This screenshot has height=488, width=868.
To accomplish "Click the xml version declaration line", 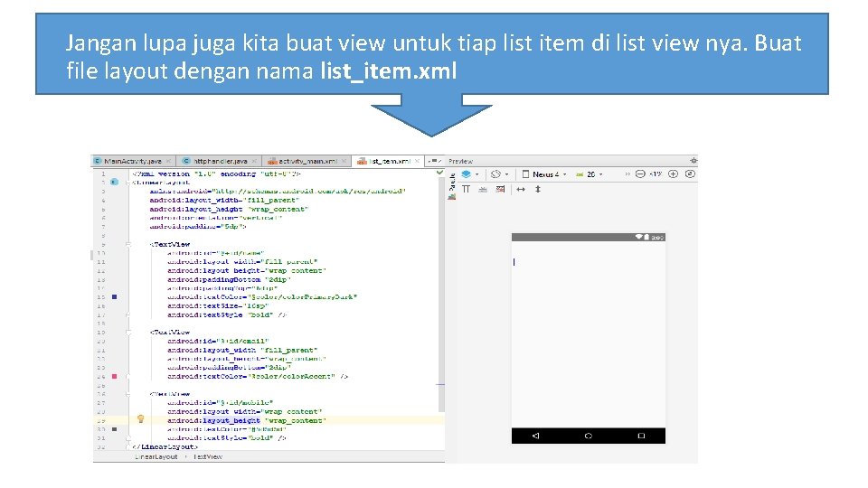I will tap(216, 174).
